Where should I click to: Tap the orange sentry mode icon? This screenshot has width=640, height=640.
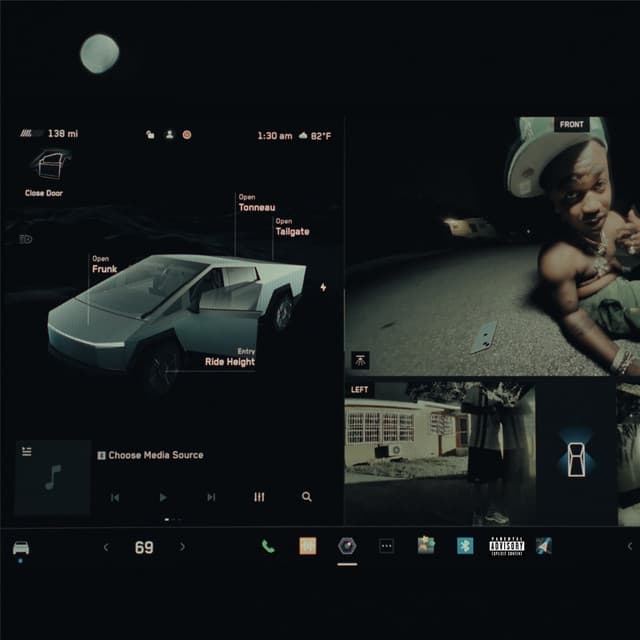coord(187,135)
